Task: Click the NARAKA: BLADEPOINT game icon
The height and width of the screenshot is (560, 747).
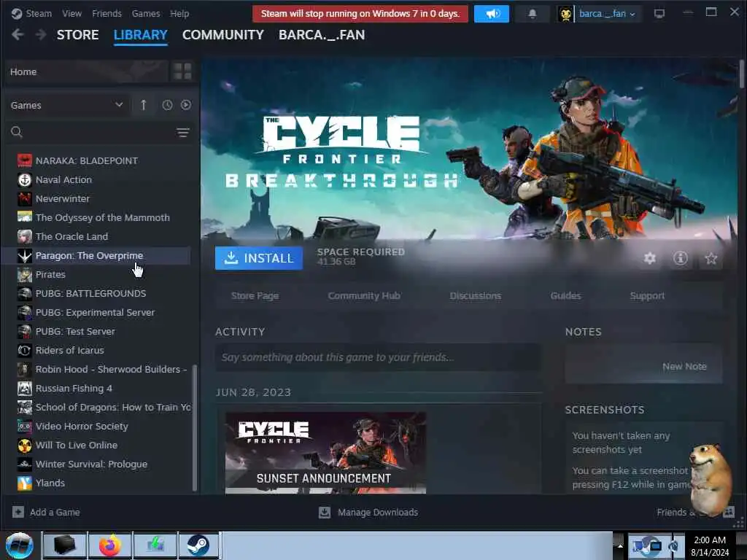Action: [x=25, y=160]
